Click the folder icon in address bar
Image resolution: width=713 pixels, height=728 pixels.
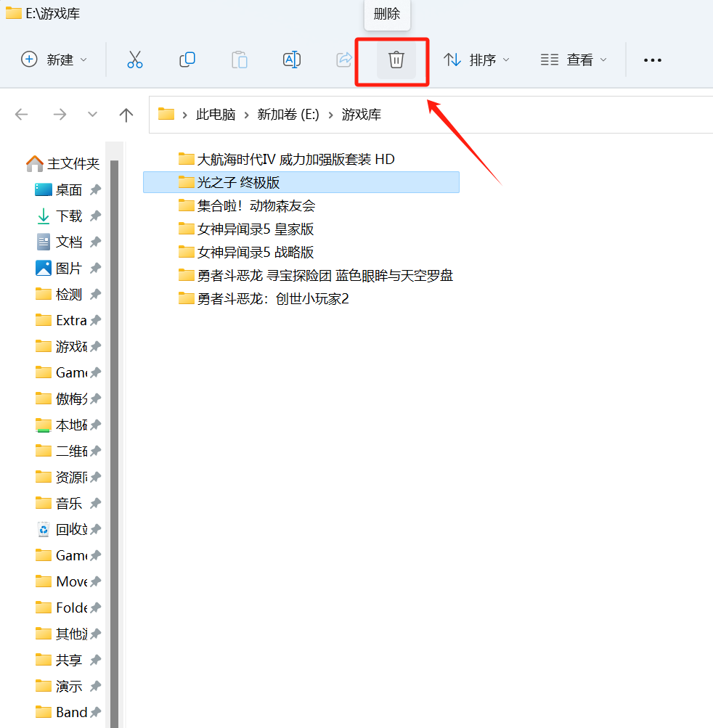click(166, 114)
